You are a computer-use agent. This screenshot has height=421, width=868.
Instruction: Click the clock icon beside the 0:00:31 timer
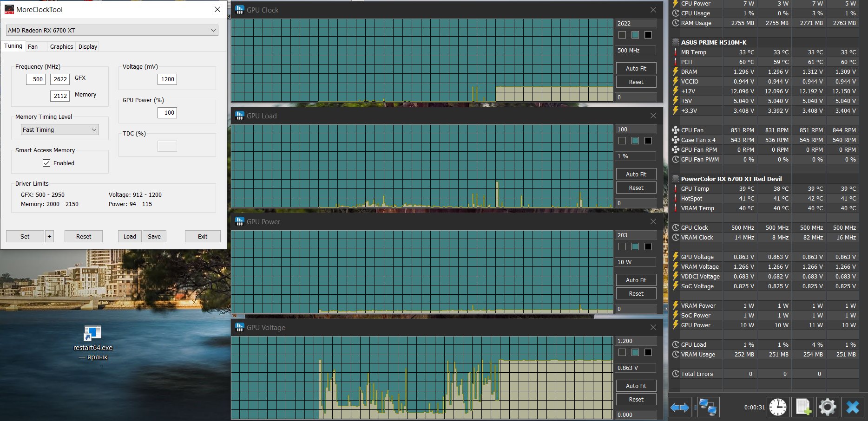pos(778,408)
